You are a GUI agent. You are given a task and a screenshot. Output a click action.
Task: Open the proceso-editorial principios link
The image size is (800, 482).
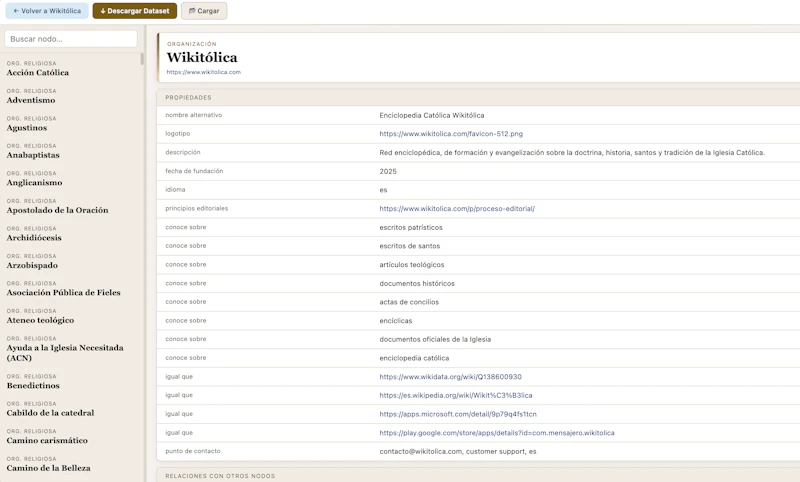(x=457, y=209)
